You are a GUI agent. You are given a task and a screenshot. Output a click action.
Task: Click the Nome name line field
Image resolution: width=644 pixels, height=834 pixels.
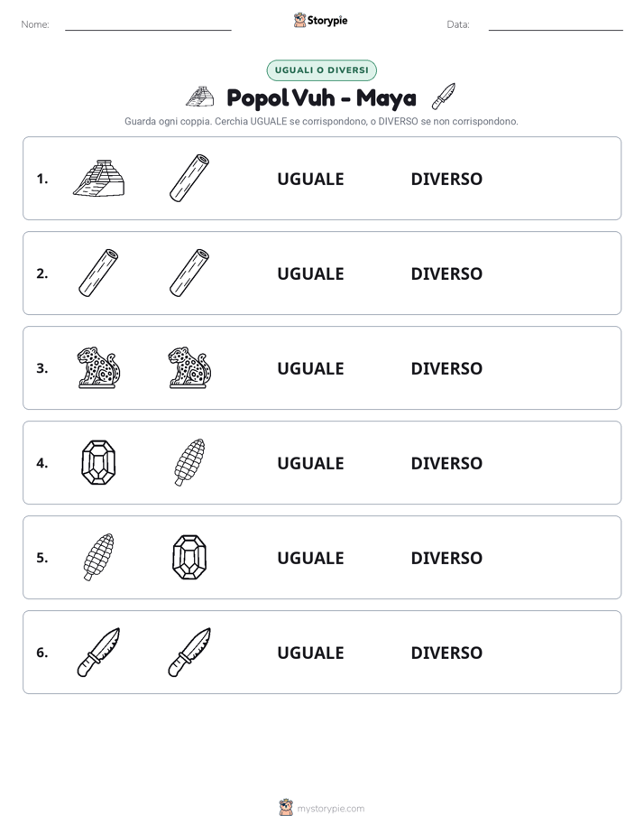coord(148,25)
